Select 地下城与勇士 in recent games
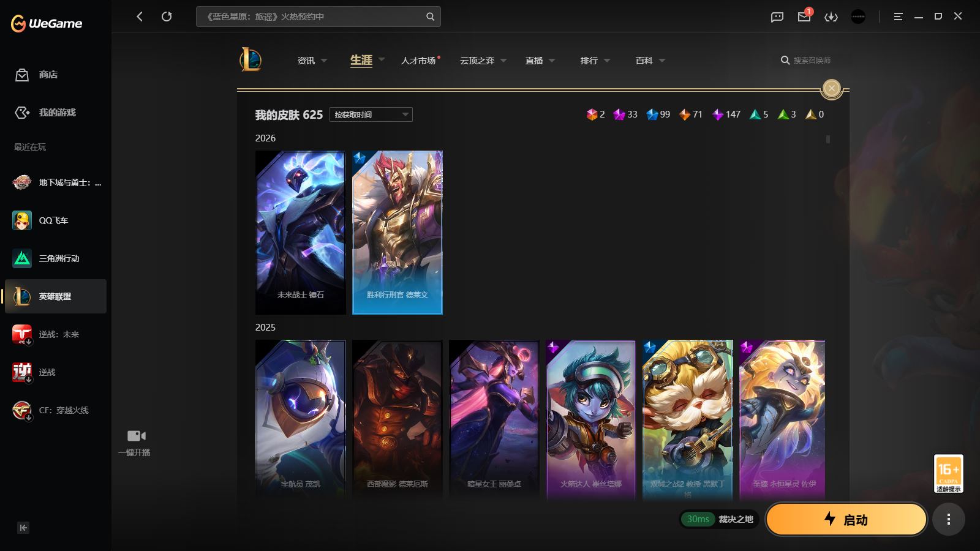 point(56,182)
